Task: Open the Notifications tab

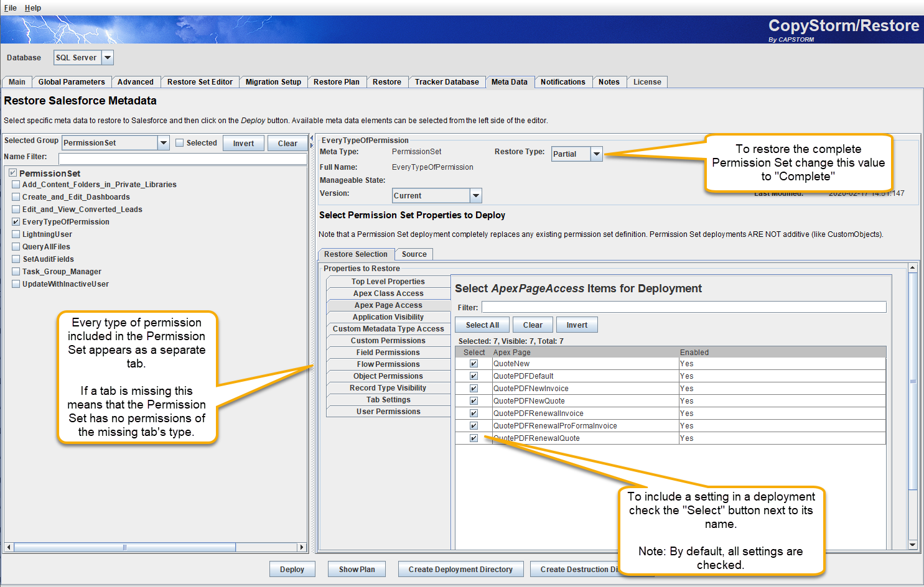Action: (x=563, y=82)
